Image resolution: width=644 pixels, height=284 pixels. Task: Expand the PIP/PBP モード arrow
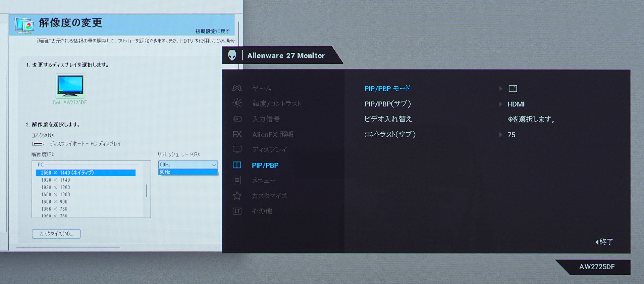pyautogui.click(x=500, y=89)
